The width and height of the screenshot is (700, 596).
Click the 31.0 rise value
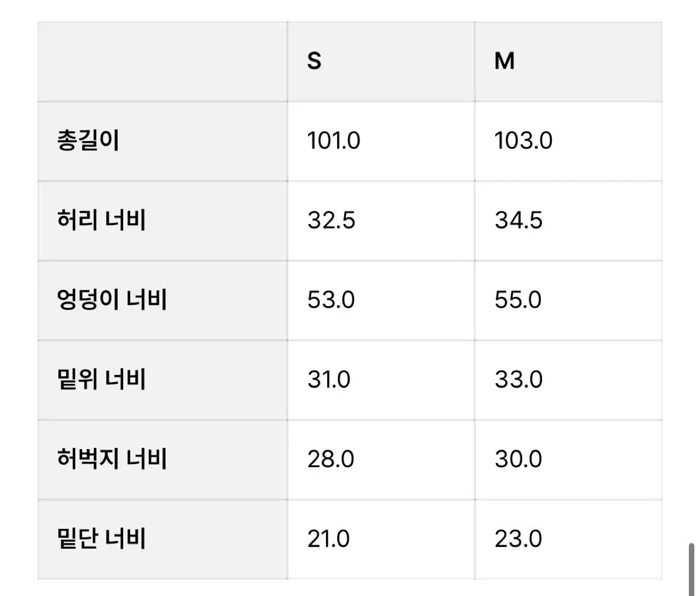(329, 380)
